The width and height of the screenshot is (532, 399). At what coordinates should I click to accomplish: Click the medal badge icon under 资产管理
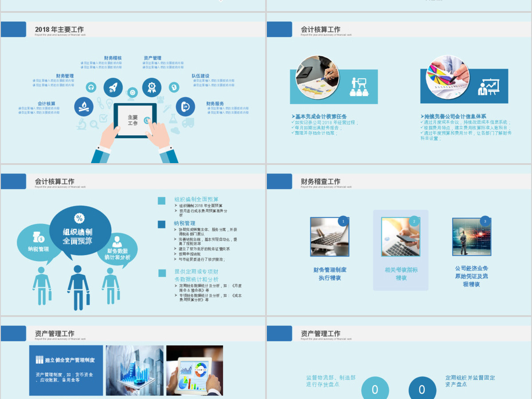152,87
